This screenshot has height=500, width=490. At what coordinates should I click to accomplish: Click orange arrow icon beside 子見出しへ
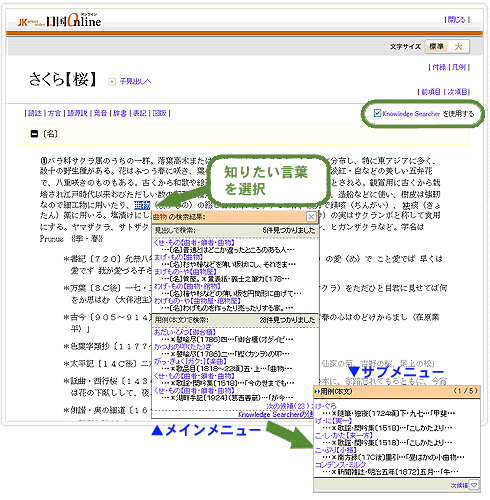click(112, 81)
